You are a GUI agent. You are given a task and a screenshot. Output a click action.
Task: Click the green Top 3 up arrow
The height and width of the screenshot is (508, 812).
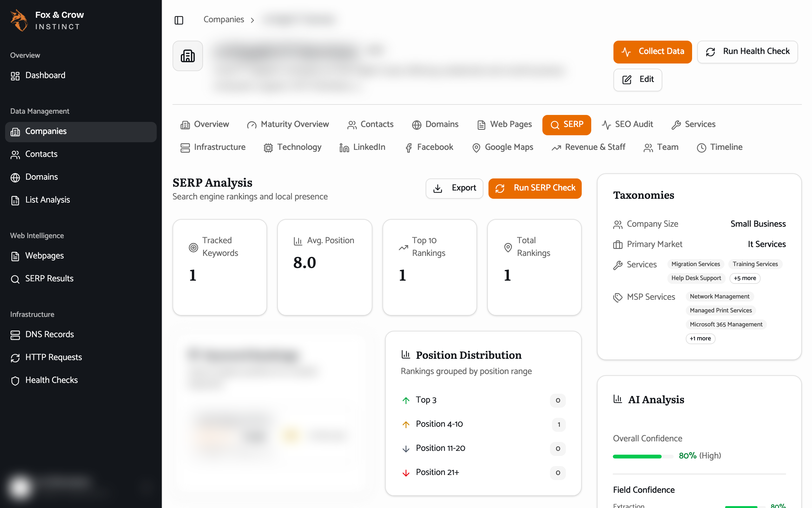click(x=406, y=400)
